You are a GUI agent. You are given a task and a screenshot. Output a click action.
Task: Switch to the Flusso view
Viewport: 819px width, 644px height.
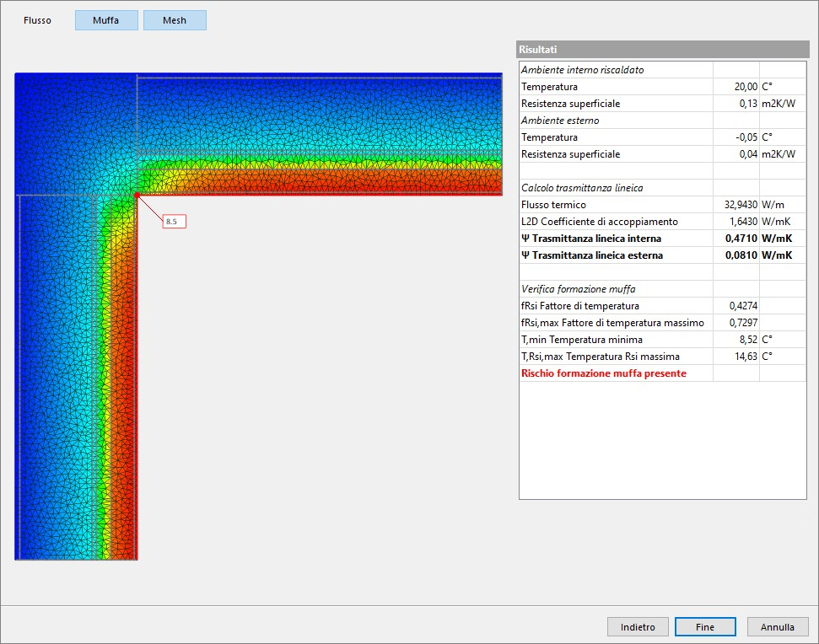(37, 20)
